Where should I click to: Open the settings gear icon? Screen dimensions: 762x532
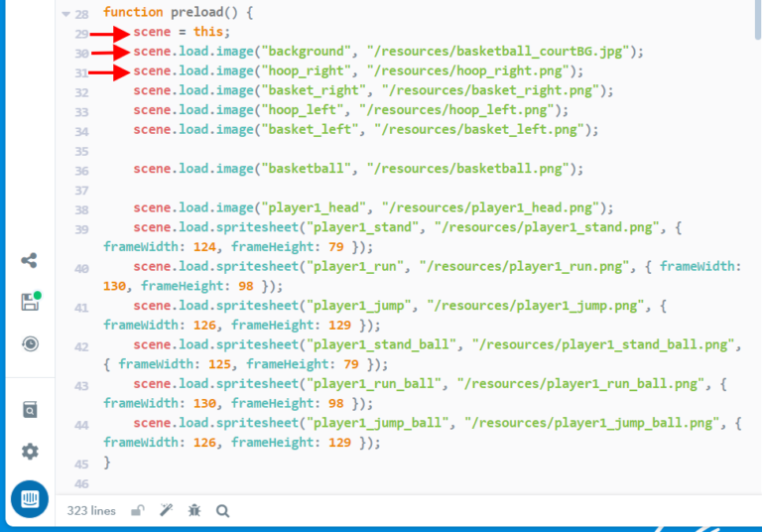tap(29, 452)
